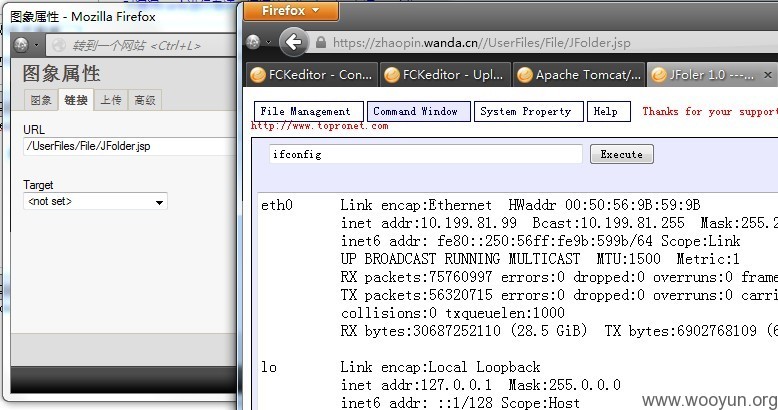Click the URL field with /UserFiles/File/JFolder.jsp
The height and width of the screenshot is (410, 778).
point(130,146)
